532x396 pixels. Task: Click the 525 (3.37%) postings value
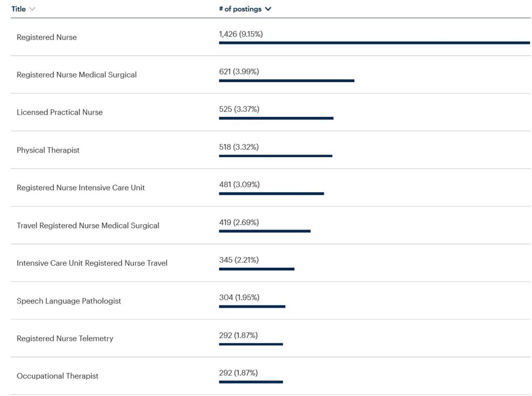239,109
